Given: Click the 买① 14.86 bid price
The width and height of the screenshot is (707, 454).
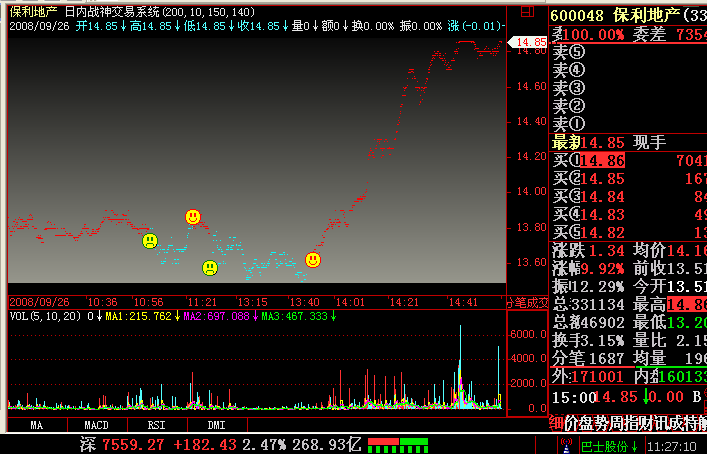Looking at the screenshot, I should click(602, 161).
